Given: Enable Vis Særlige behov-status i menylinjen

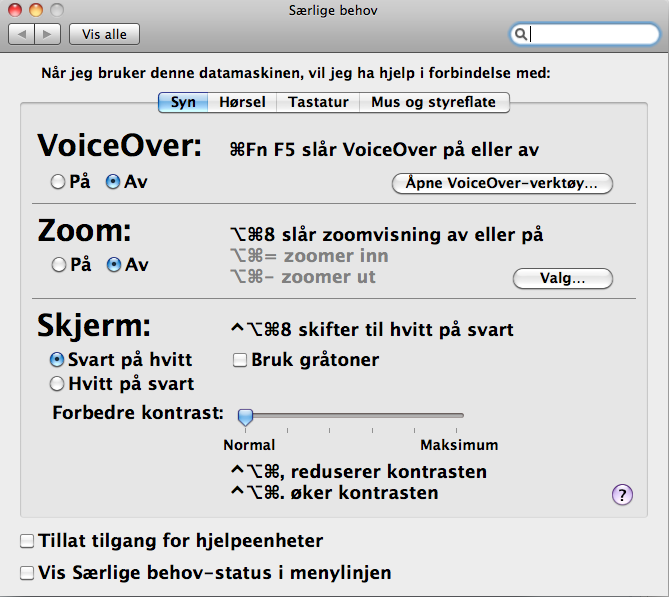Looking at the screenshot, I should coord(27,573).
